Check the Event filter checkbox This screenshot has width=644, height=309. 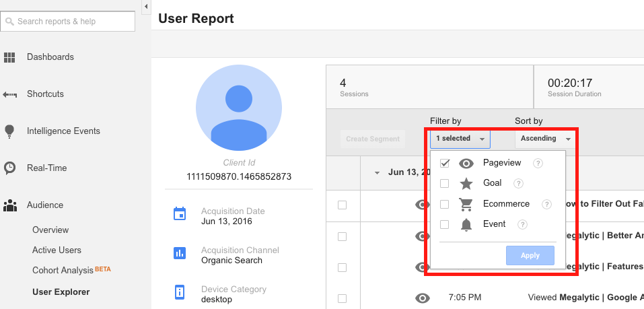(444, 225)
